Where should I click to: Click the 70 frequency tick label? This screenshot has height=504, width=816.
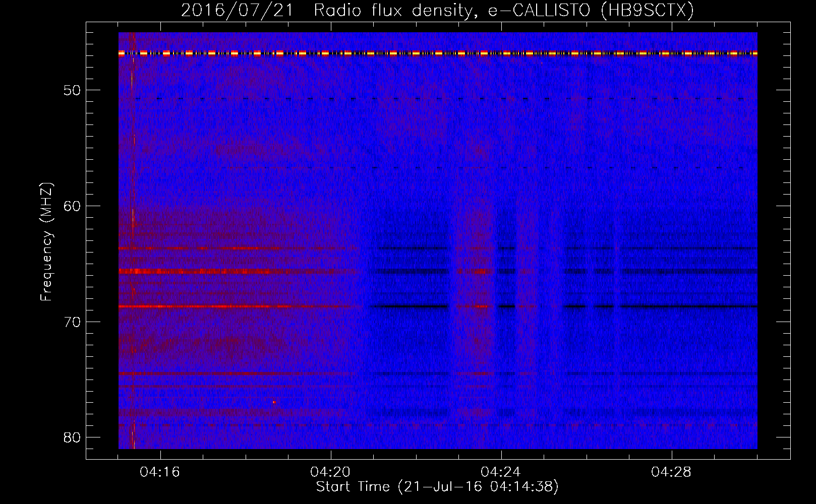click(73, 322)
